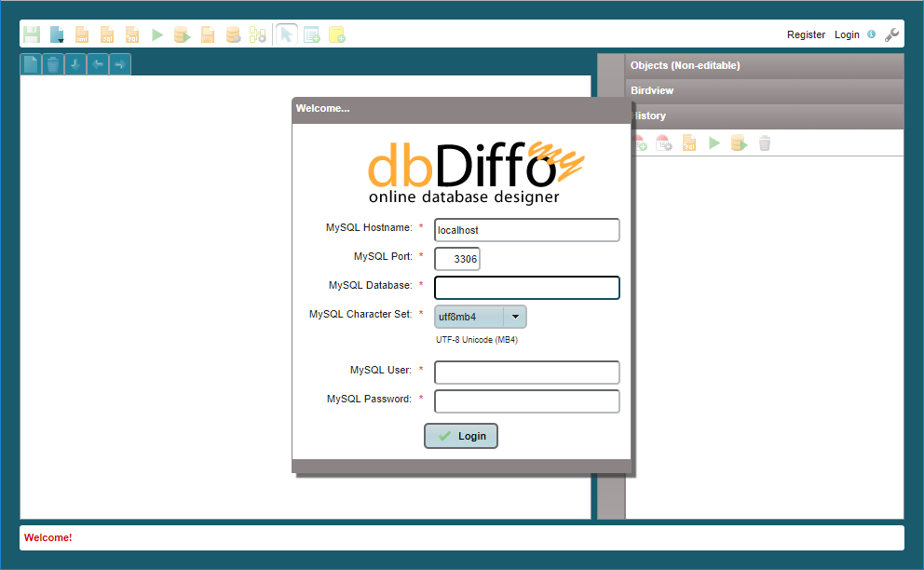
Task: Click the calendar gear icon in History panel
Action: (664, 143)
